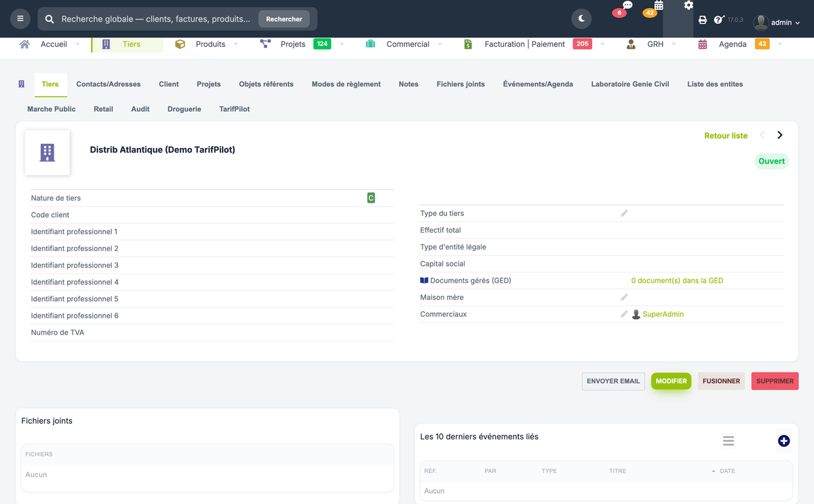Open chat messages icon with badge 6
The image size is (814, 504).
[627, 5]
